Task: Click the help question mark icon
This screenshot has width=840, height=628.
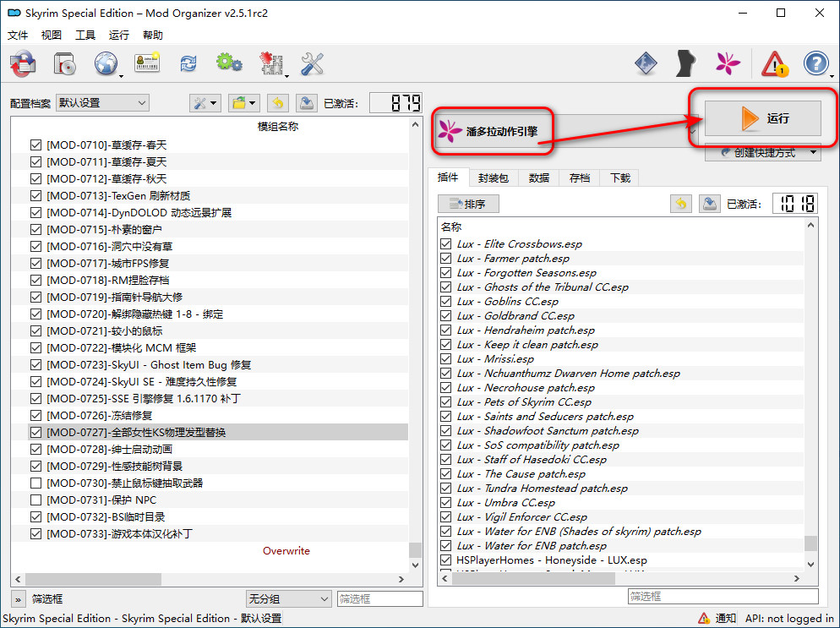Action: point(815,63)
